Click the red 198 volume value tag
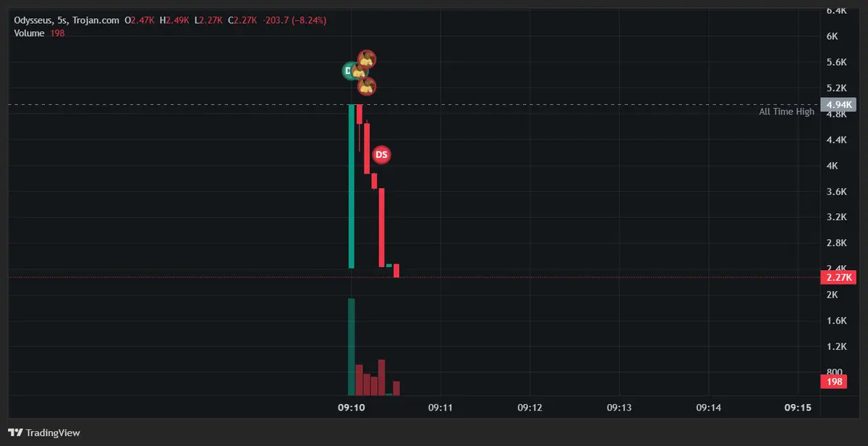This screenshot has height=446, width=868. [x=833, y=382]
